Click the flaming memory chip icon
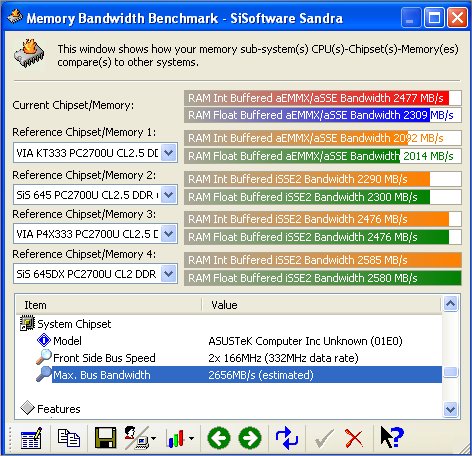This screenshot has height=456, width=472. point(29,53)
